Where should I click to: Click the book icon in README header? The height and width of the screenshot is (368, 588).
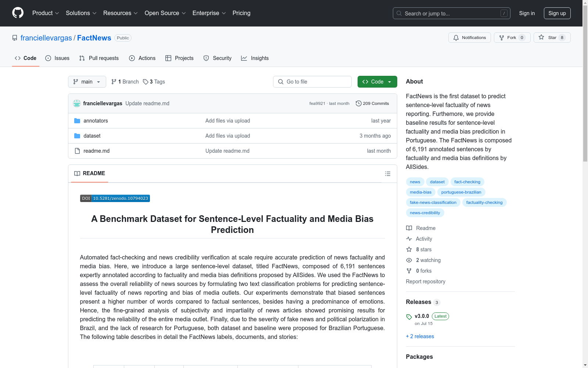pos(77,173)
